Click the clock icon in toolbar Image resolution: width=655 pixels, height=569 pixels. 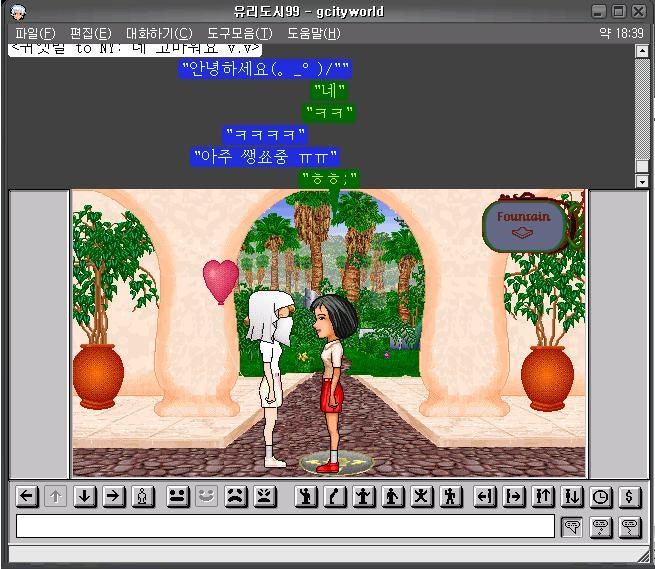[601, 496]
